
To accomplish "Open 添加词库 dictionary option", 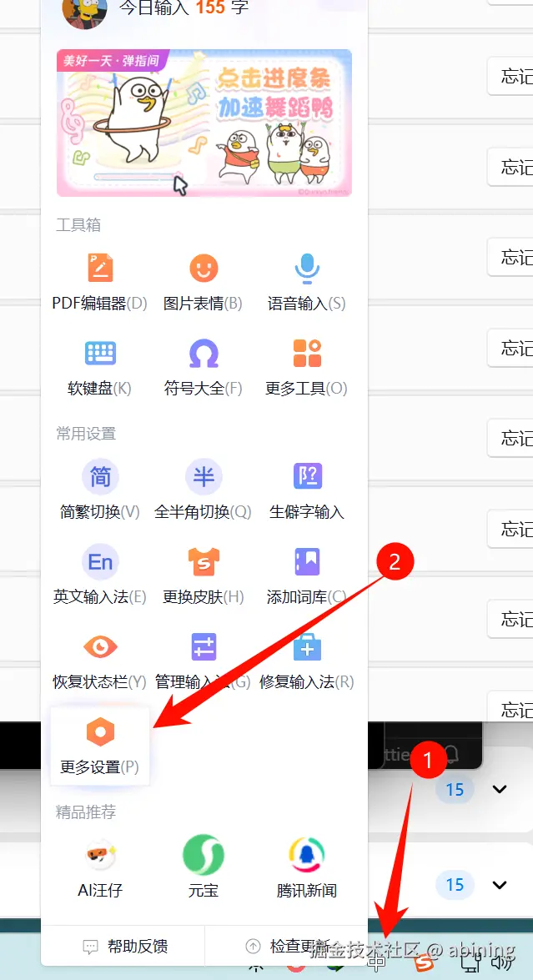I will [307, 575].
